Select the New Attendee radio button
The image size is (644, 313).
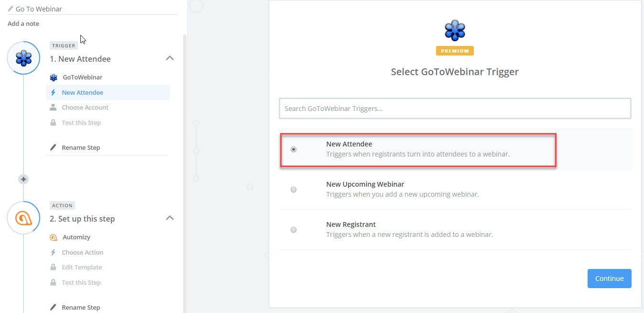pos(294,149)
